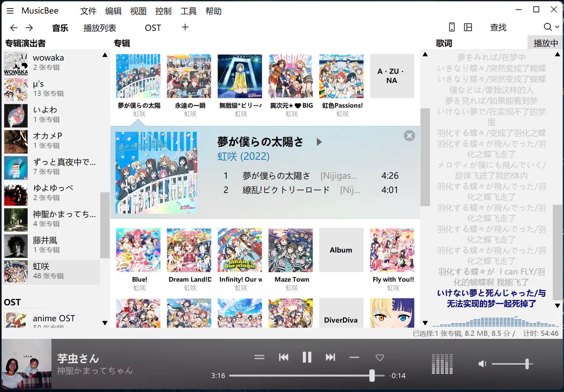
Task: Toggle the two-line mode icon in the player
Action: (259, 357)
